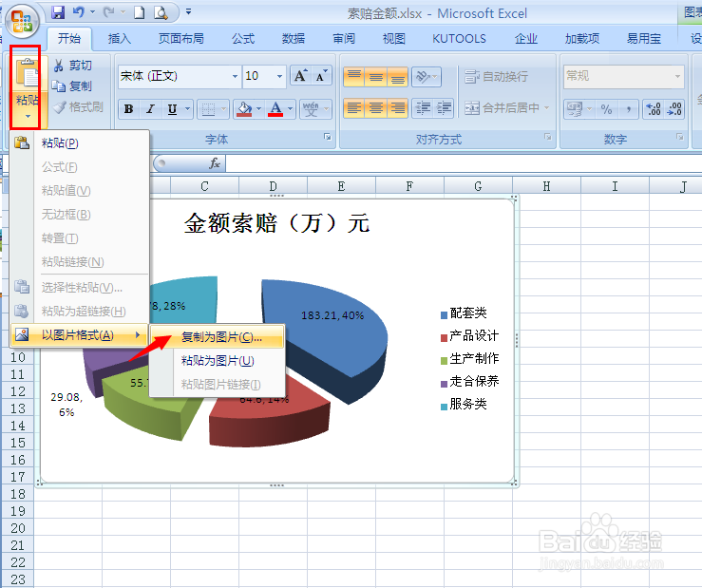Open the font color dropdown arrow

pyautogui.click(x=290, y=109)
